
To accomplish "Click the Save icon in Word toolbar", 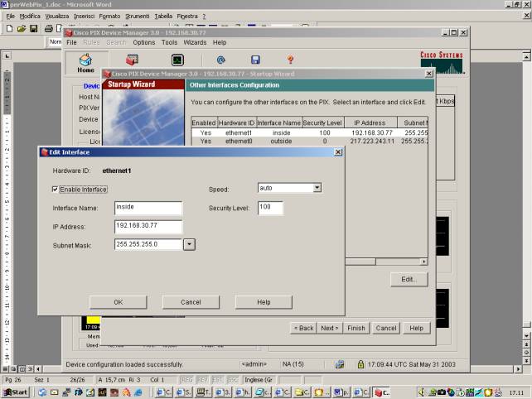I will tap(33, 28).
